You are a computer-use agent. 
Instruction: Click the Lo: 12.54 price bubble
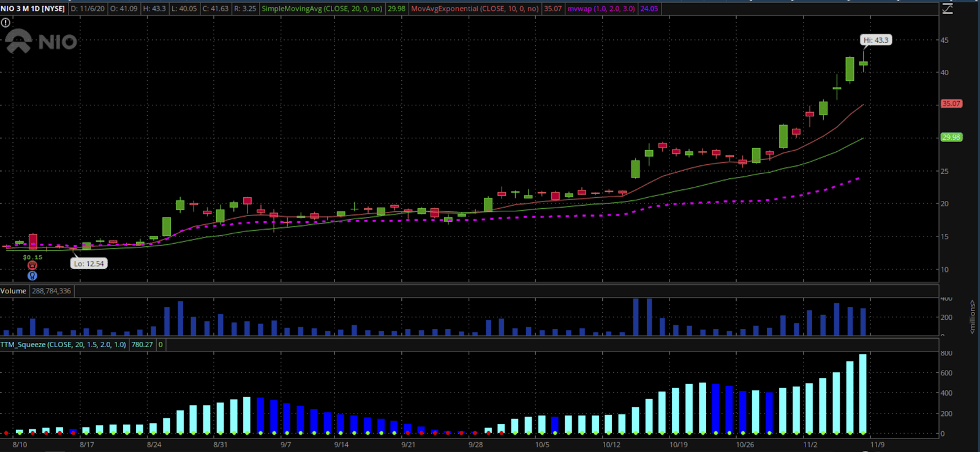click(x=89, y=263)
